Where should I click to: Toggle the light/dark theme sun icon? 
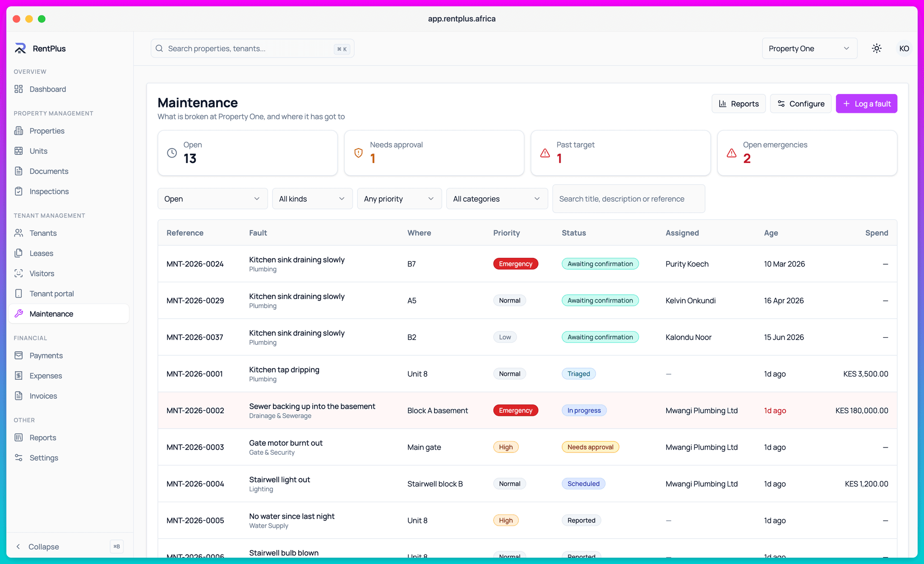click(877, 48)
